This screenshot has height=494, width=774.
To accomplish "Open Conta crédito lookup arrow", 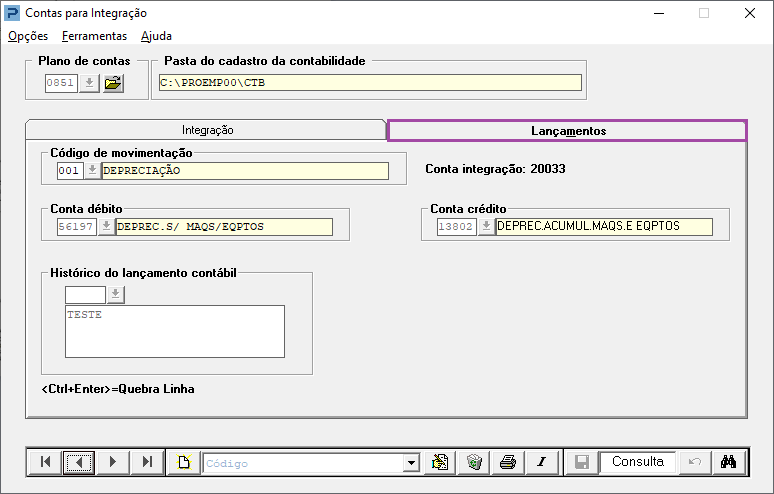I will pyautogui.click(x=486, y=227).
